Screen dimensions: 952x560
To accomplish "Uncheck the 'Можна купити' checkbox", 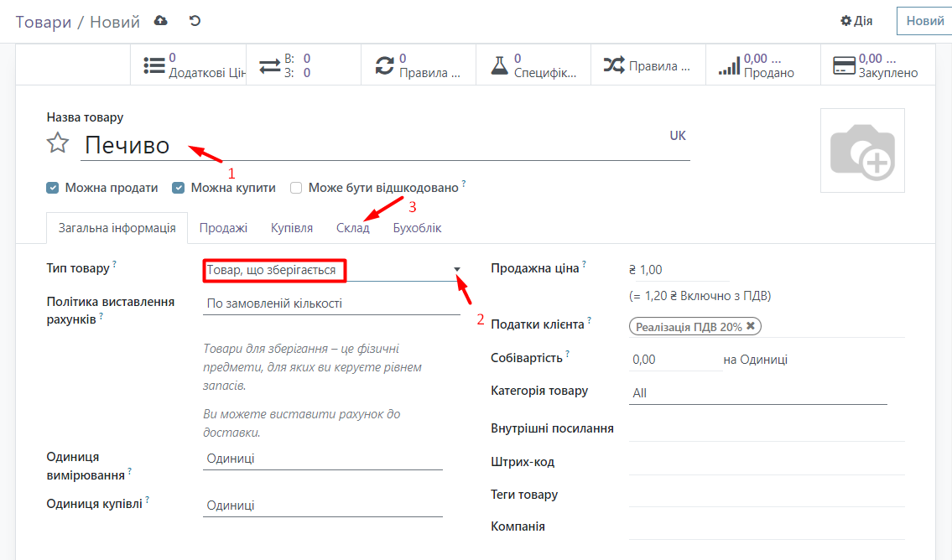I will pyautogui.click(x=179, y=188).
